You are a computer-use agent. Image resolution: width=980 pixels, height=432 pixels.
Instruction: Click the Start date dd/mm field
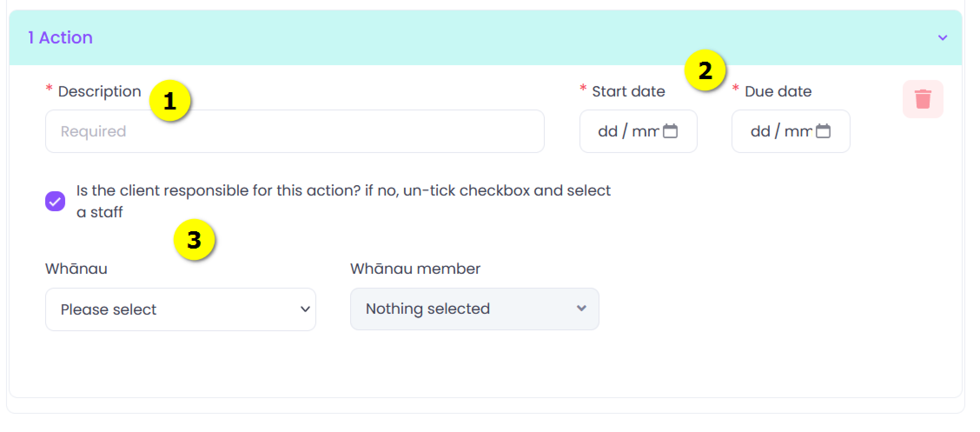pyautogui.click(x=639, y=131)
